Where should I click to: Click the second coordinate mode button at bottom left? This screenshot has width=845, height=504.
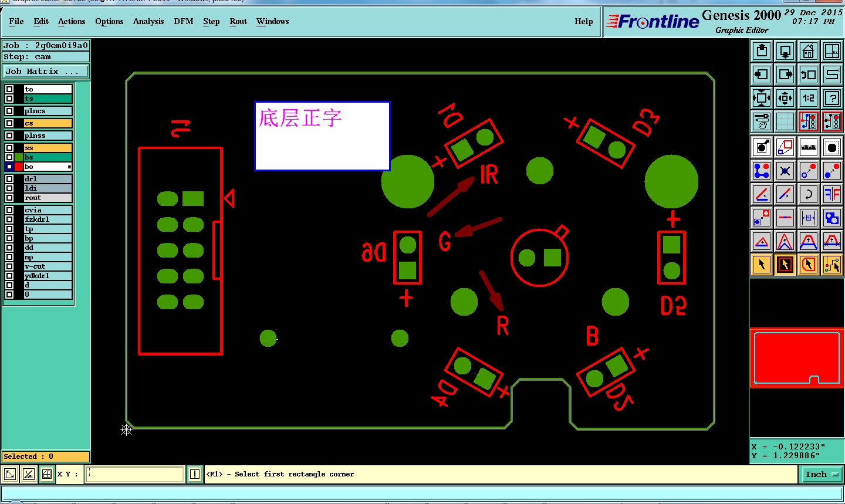[28, 474]
